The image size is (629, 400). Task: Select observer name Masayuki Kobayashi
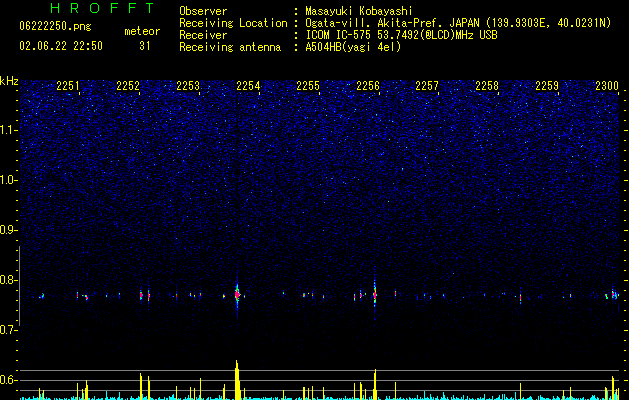359,11
